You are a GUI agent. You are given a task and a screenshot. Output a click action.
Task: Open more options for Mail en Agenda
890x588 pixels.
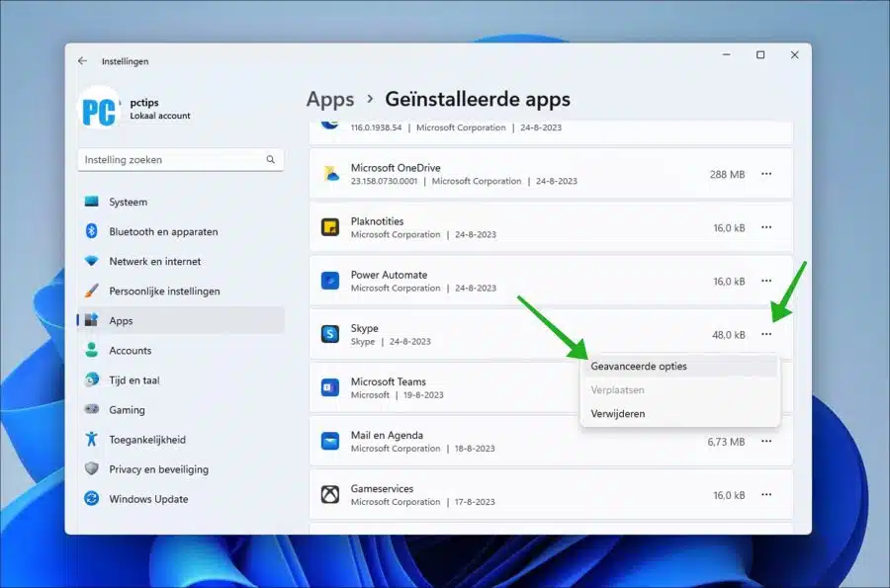[766, 441]
